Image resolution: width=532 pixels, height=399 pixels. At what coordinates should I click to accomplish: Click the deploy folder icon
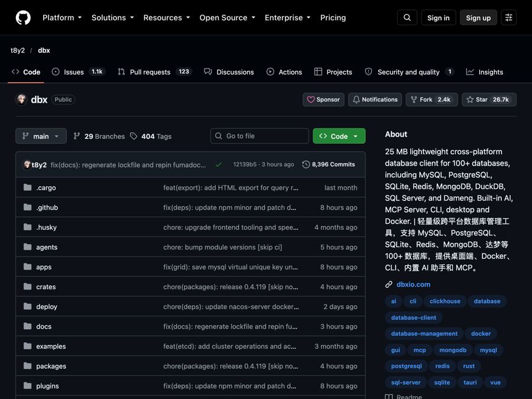(x=27, y=306)
